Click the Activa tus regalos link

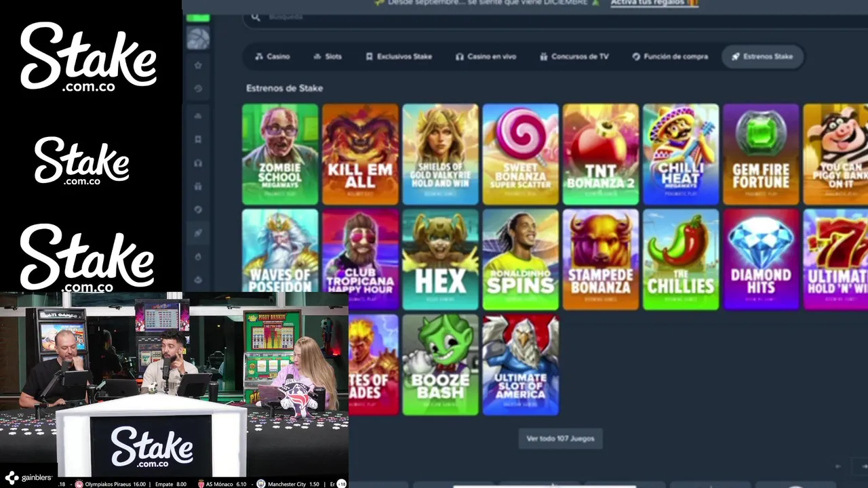tap(654, 3)
